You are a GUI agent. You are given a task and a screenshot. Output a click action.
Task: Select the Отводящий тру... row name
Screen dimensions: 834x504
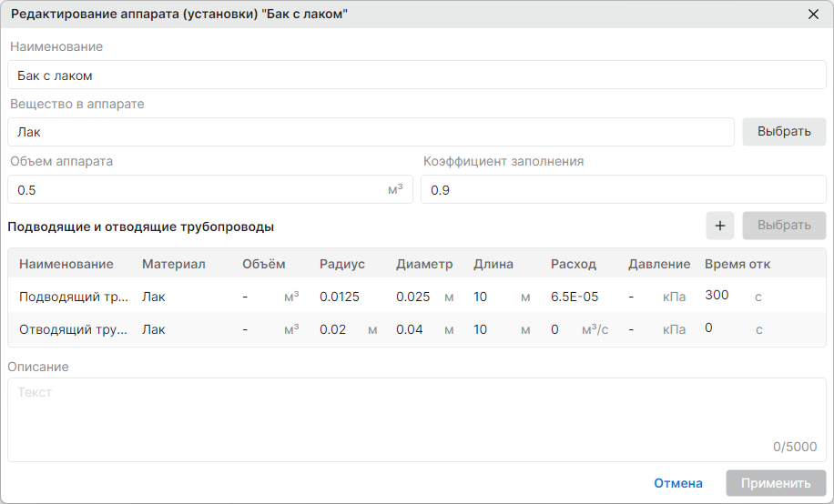73,329
